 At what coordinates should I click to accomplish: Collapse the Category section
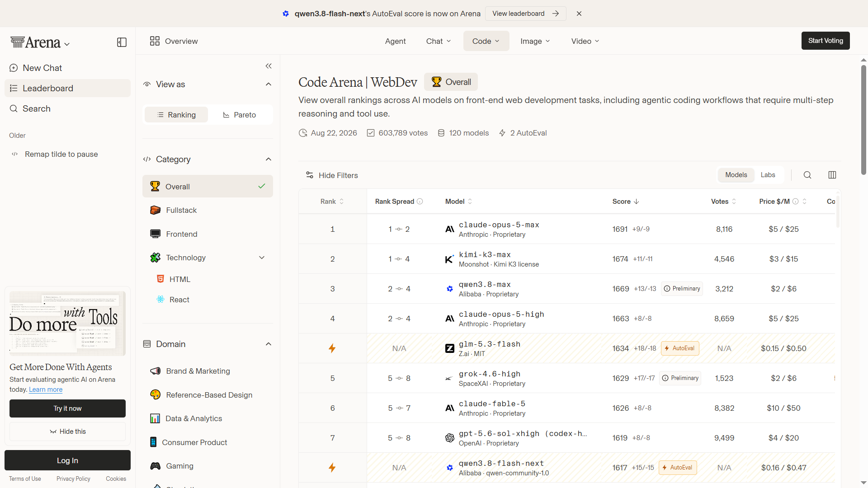(x=269, y=159)
